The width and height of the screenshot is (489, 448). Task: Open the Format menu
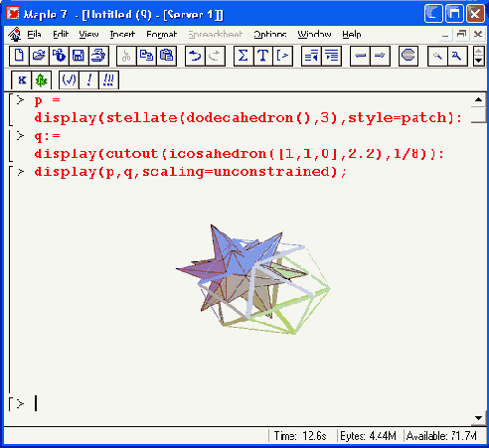point(162,34)
